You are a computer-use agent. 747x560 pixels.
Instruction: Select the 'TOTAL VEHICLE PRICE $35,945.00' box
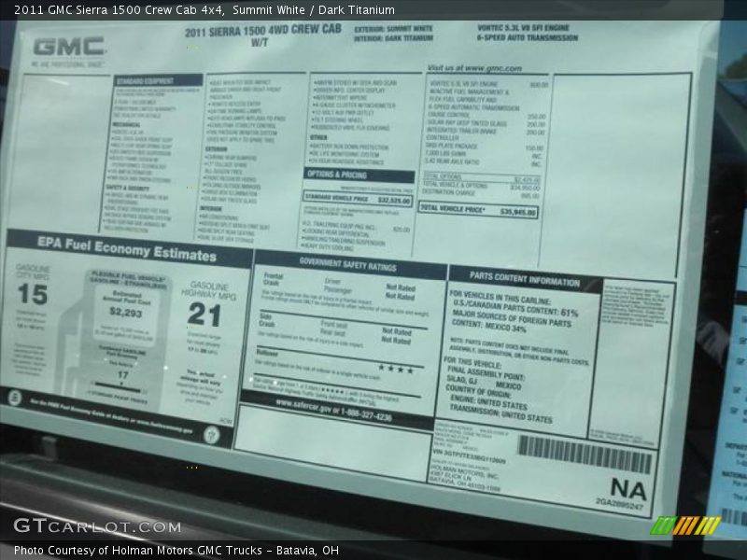click(x=478, y=209)
